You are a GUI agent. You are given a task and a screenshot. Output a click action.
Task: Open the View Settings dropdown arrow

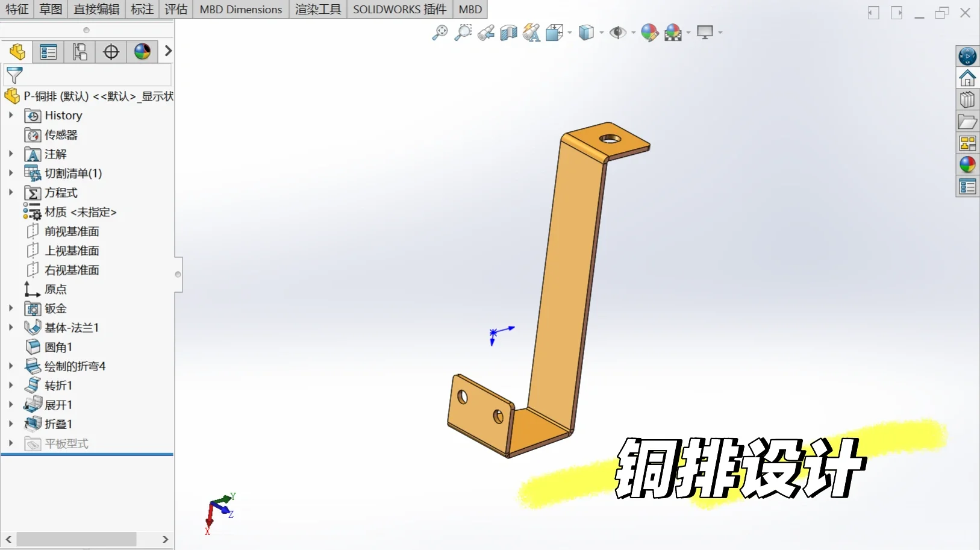(x=720, y=33)
